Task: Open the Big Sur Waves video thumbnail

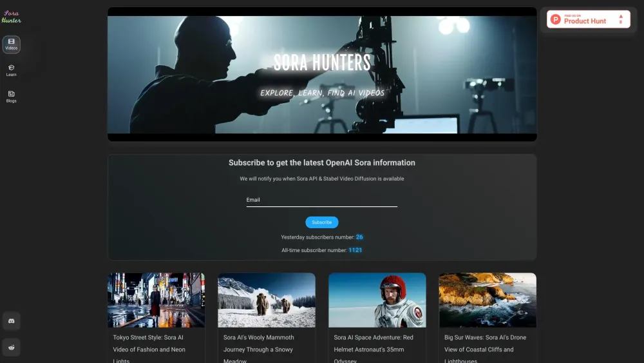Action: point(488,300)
